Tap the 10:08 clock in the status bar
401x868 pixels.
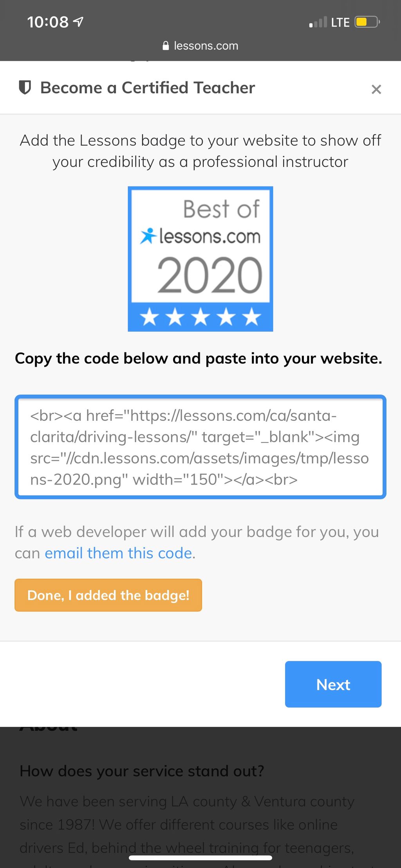pyautogui.click(x=47, y=22)
